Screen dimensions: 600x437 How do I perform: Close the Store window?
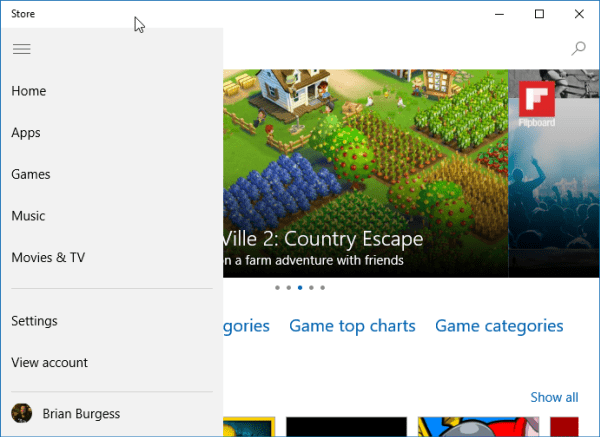579,14
